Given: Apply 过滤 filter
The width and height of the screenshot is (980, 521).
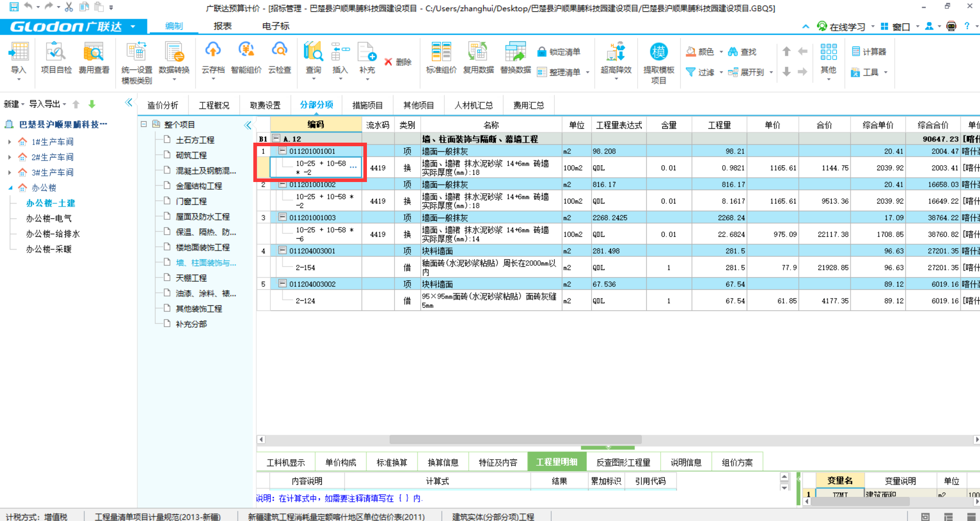Looking at the screenshot, I should click(x=700, y=72).
